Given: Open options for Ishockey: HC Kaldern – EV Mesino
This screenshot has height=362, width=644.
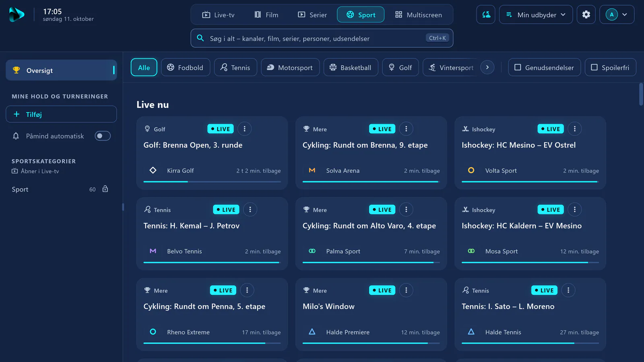Looking at the screenshot, I should (x=574, y=210).
